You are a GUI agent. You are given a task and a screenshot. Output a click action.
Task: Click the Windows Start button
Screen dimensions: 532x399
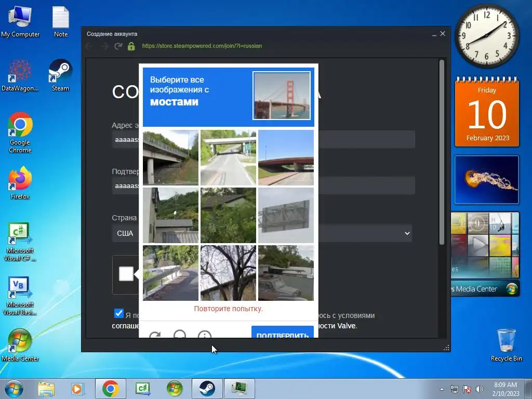(x=14, y=389)
